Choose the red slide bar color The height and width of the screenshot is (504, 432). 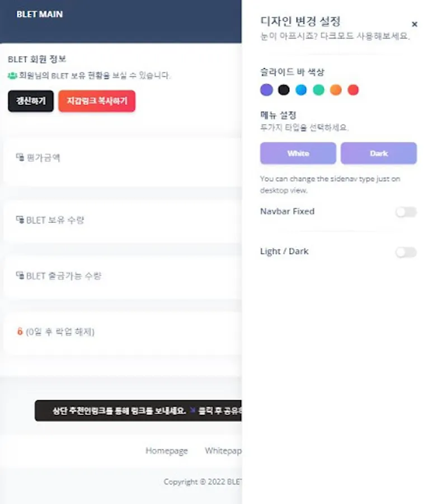click(x=353, y=90)
